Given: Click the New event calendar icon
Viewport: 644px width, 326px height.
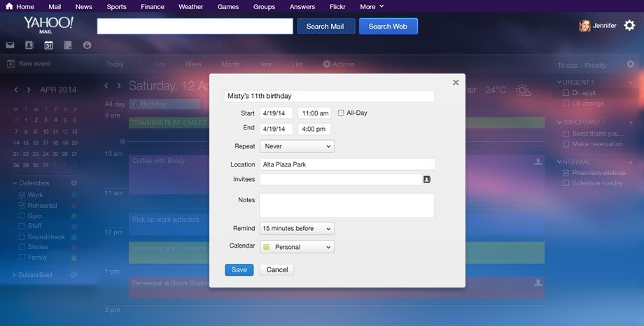Looking at the screenshot, I should click(10, 64).
